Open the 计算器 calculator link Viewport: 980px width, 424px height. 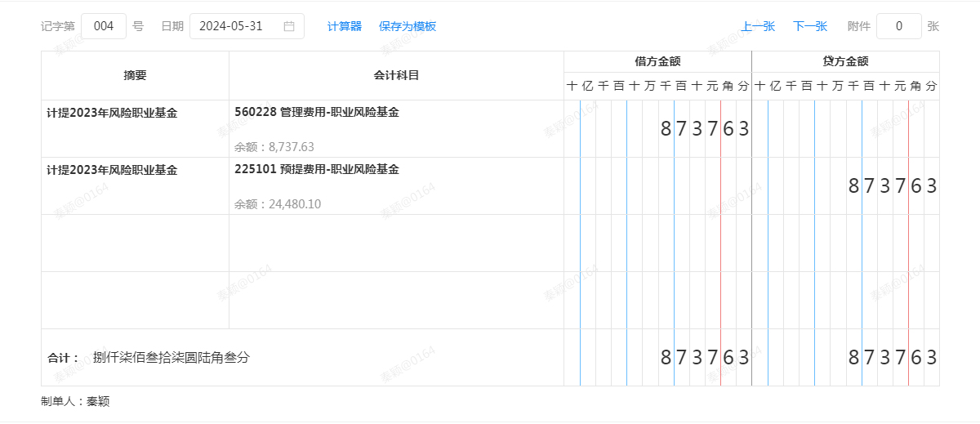click(x=345, y=26)
